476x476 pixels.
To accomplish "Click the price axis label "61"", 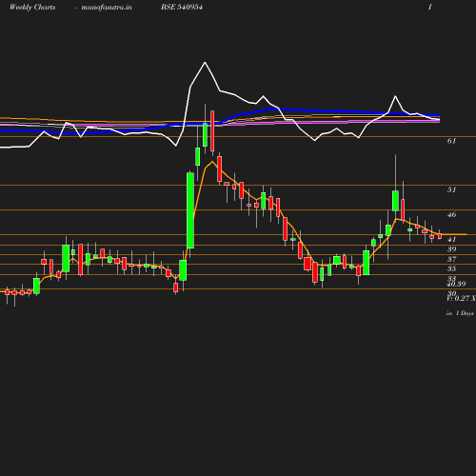I will [451, 141].
